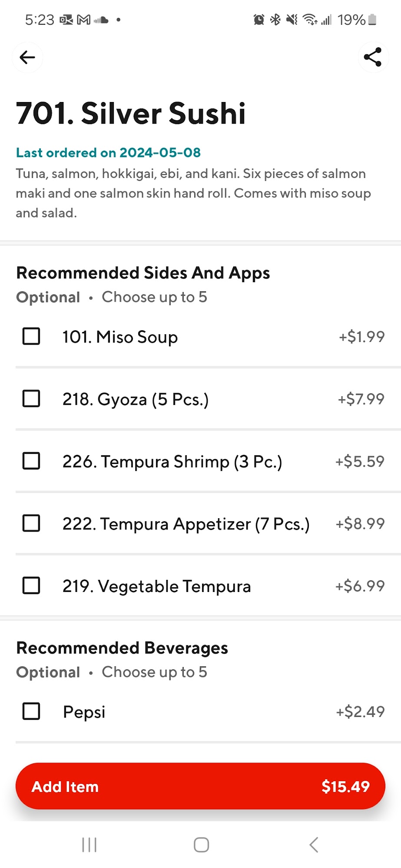Tap the +$7.99 Gyoza price label

(x=361, y=399)
